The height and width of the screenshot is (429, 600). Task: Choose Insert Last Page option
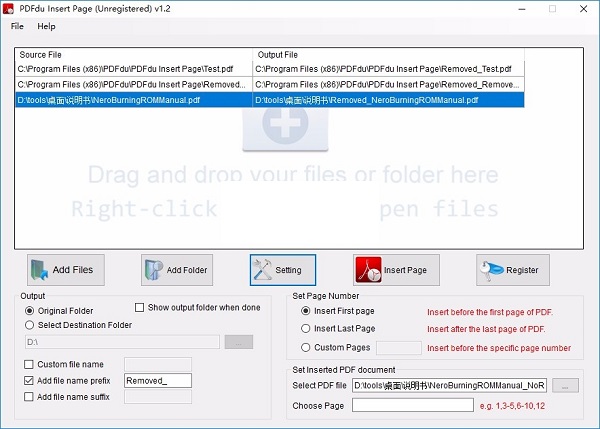coord(305,328)
